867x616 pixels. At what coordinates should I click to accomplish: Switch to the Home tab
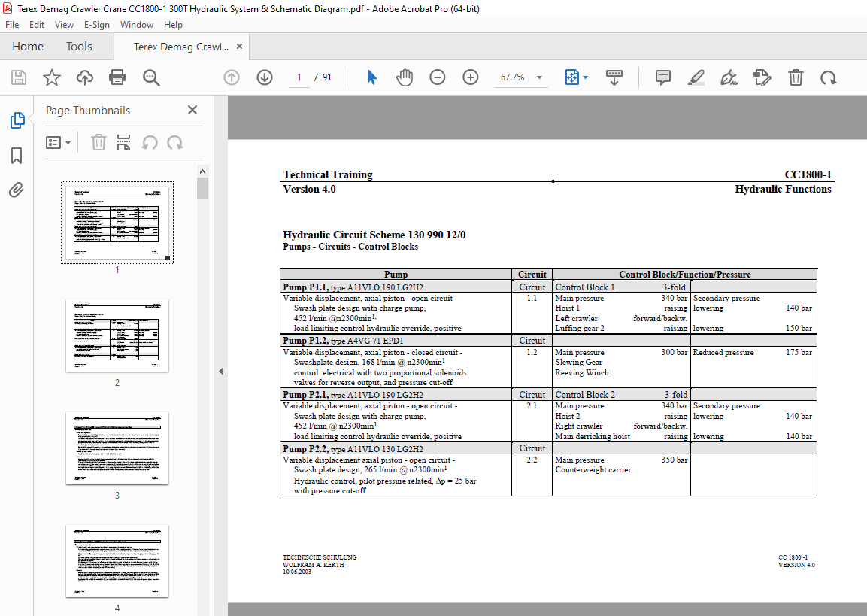click(x=28, y=47)
